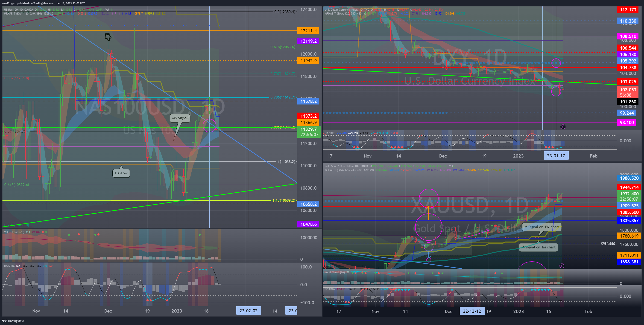Click the 'MRHAB-T (EMA, 120, 240, 480)' legend on NAS100
Screen dimensions: 644x325
pos(23,14)
